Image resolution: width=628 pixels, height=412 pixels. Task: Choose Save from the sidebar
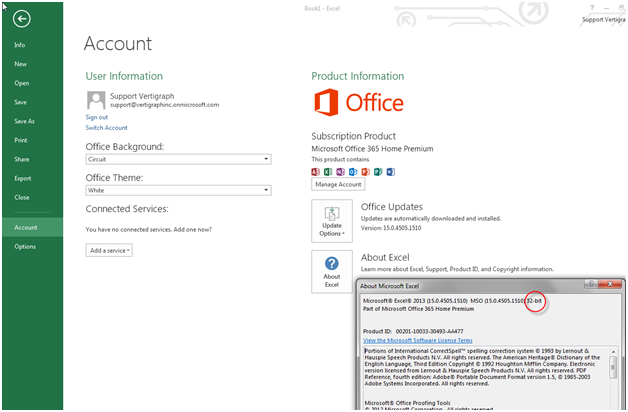coord(20,102)
